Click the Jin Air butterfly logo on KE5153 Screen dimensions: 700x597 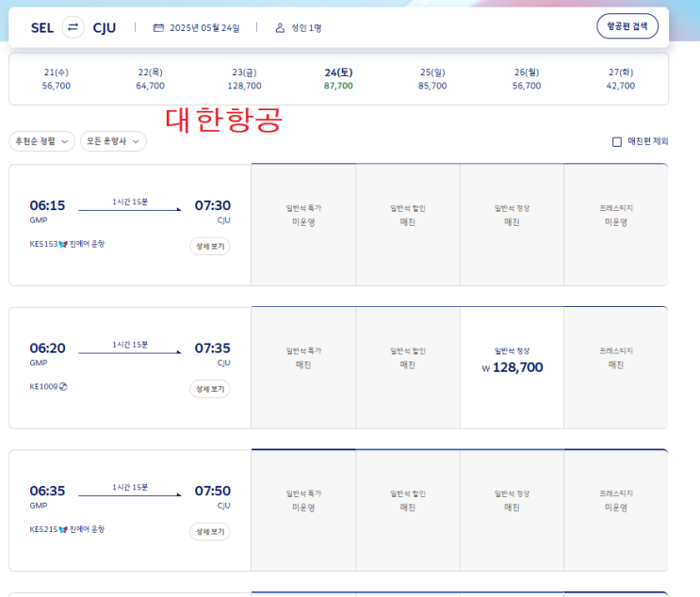pyautogui.click(x=63, y=244)
